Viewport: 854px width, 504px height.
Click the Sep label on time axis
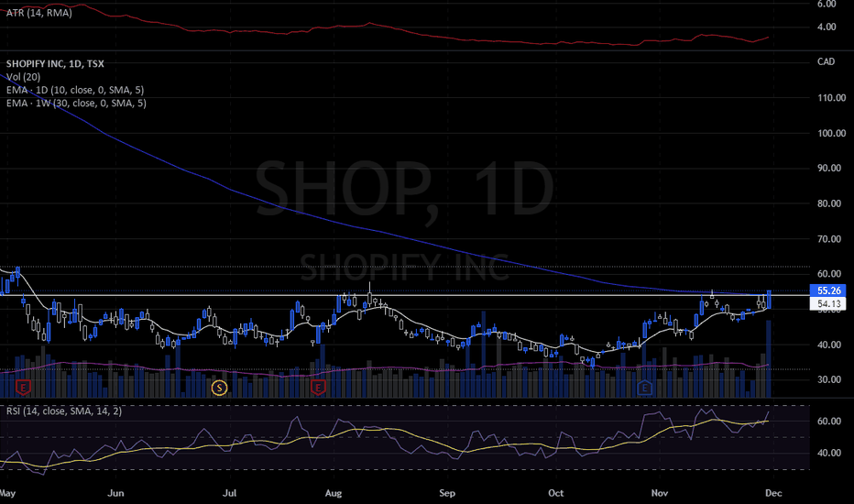coord(446,493)
